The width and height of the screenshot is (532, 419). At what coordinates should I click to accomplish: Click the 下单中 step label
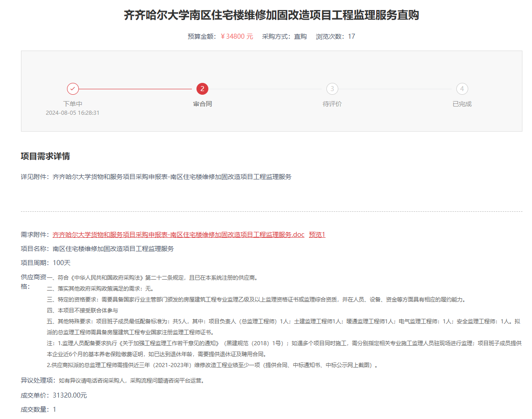[x=73, y=104]
